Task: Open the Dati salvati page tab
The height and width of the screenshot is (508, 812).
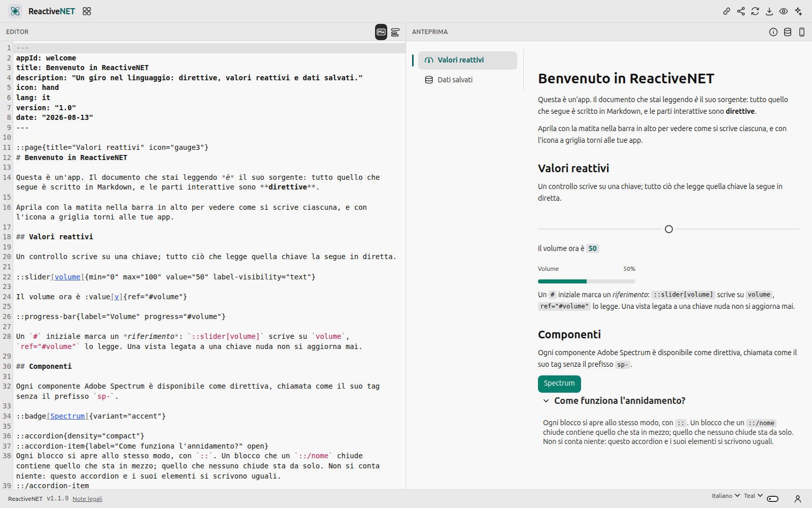Action: click(467, 80)
